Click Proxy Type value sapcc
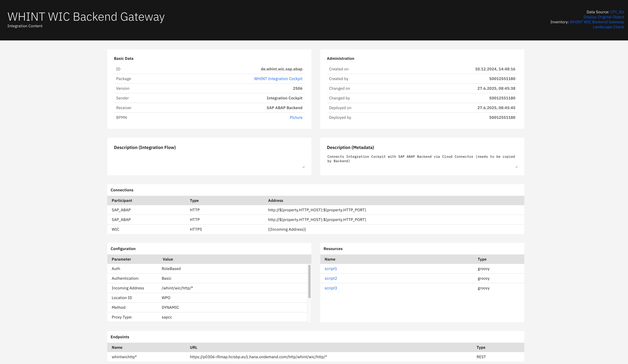Screen dimensions: 628x364 click(x=167, y=317)
